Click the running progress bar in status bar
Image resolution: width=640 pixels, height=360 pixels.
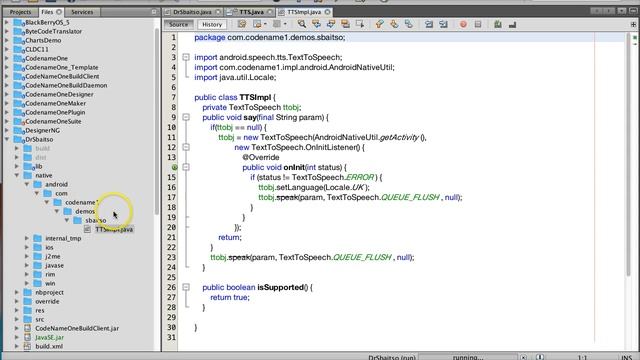click(467, 357)
